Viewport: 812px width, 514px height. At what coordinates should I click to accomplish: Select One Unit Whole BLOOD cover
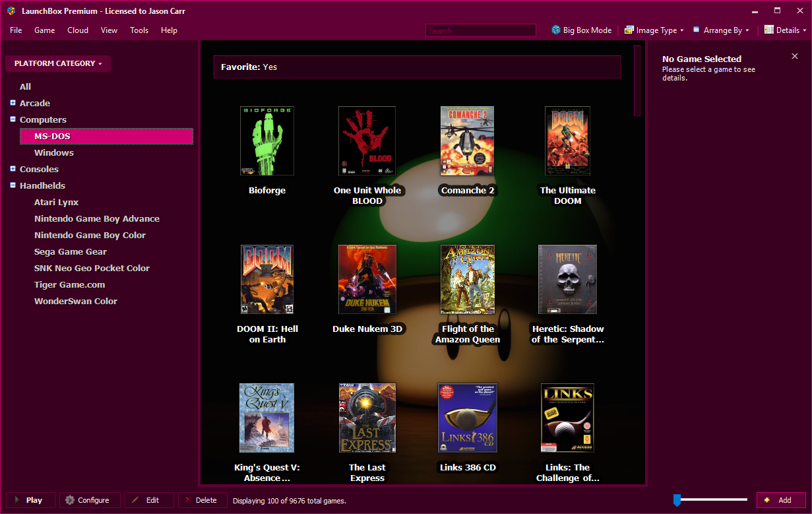tap(367, 141)
